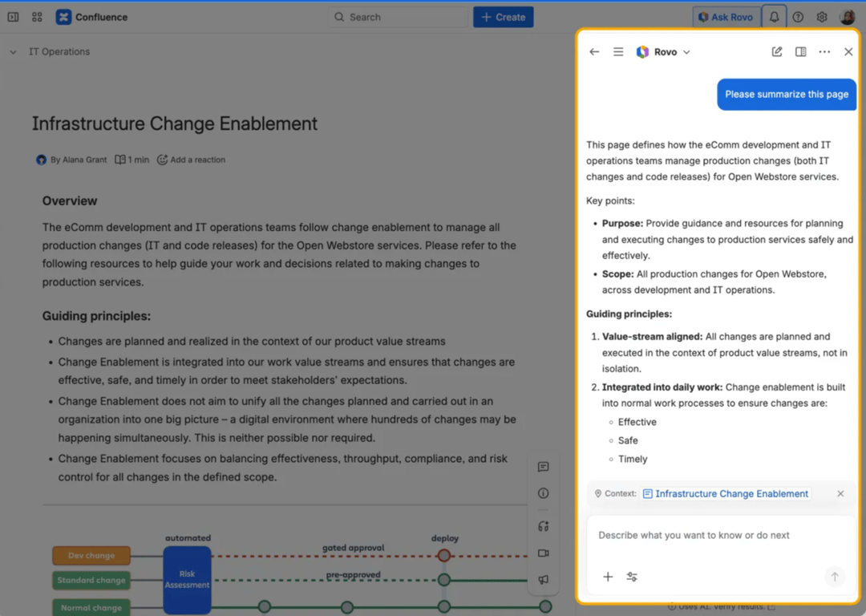
Task: Click the Normal change diagram box
Action: [91, 607]
